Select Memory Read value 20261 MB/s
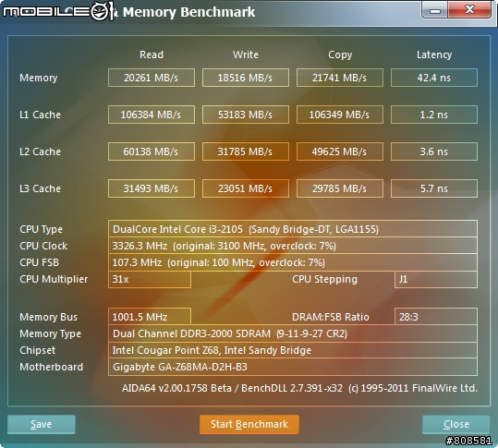This screenshot has height=448, width=498. [152, 78]
